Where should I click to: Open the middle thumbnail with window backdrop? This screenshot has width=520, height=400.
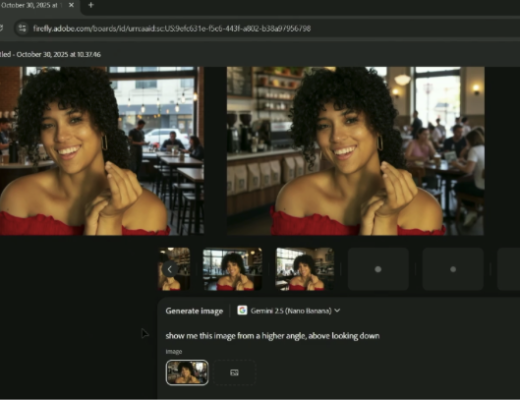point(232,269)
